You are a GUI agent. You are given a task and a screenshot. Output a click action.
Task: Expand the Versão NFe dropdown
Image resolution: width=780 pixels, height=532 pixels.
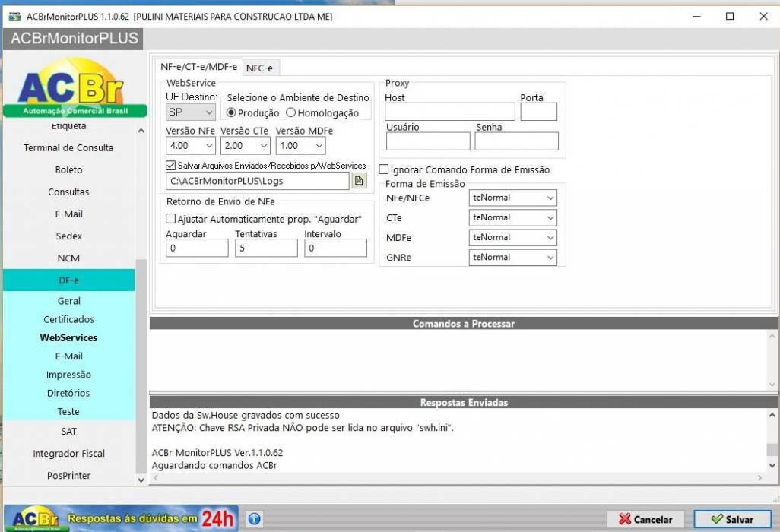point(191,146)
